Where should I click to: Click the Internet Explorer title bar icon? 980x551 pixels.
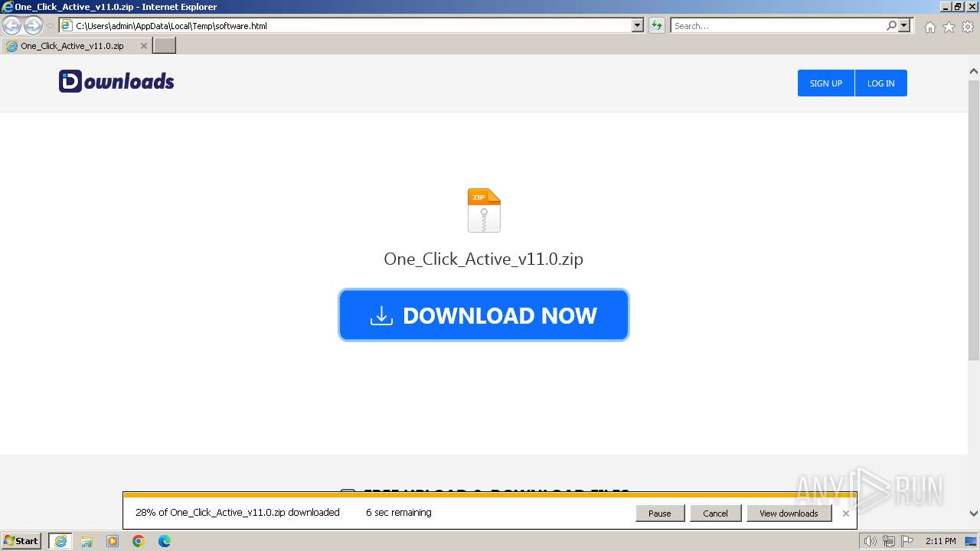(8, 7)
